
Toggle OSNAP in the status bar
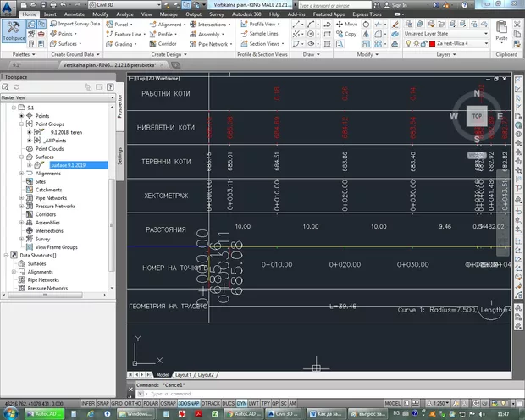coord(169,403)
